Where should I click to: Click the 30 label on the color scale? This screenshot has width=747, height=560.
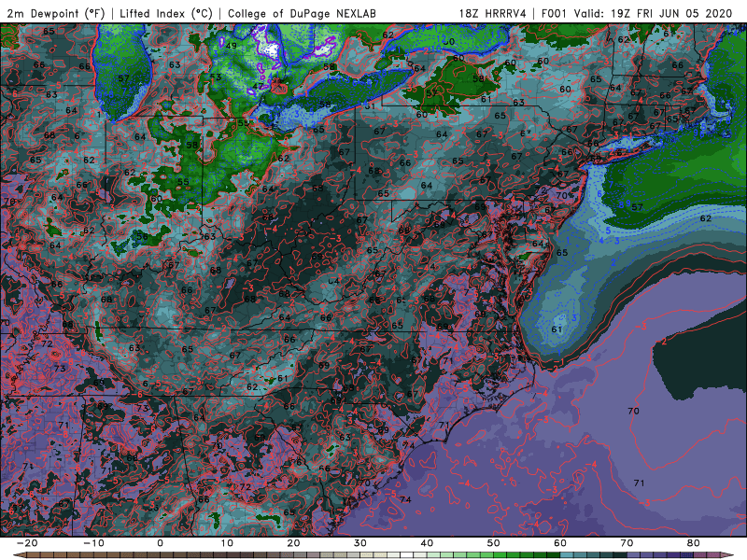pyautogui.click(x=360, y=543)
